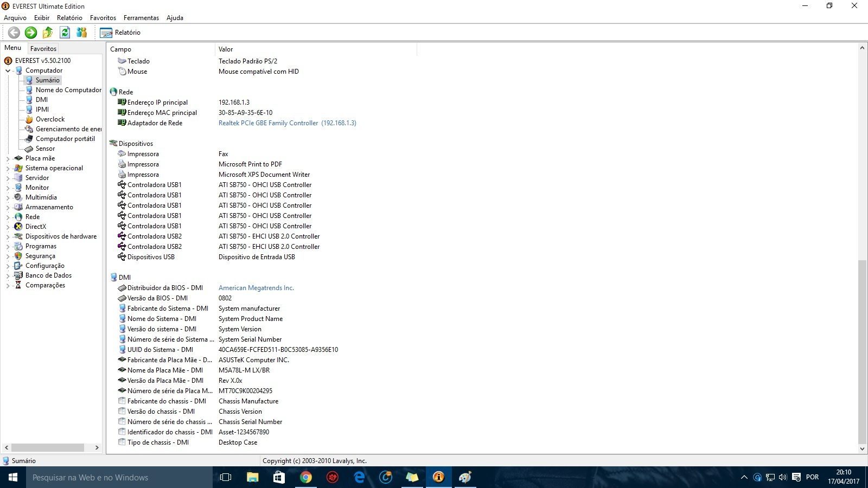This screenshot has width=868, height=488.
Task: Open File Explorer from the taskbar
Action: (253, 477)
